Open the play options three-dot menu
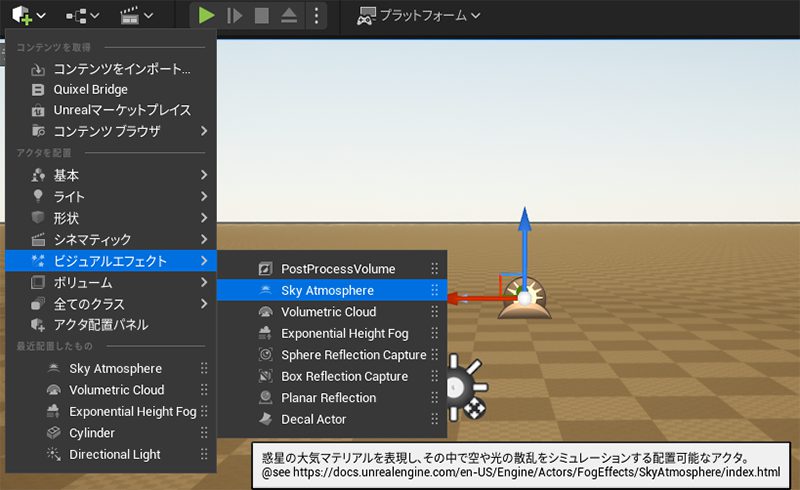This screenshot has width=800, height=490. tap(316, 15)
